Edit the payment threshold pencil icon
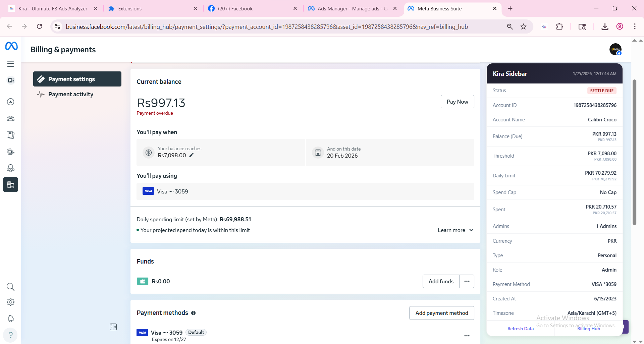644x344 pixels. [x=192, y=155]
